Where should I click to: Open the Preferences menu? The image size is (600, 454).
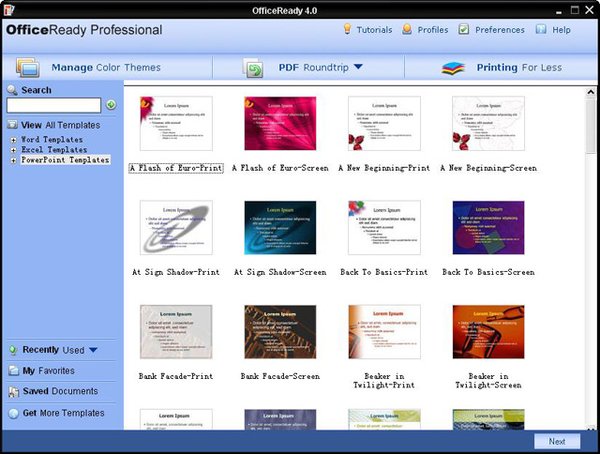click(500, 30)
